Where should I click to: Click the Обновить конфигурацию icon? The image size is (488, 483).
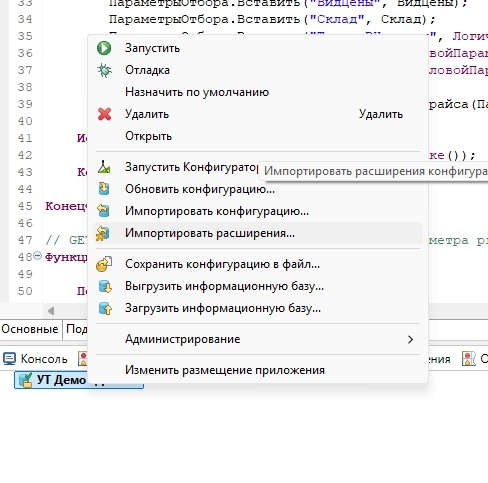(104, 189)
